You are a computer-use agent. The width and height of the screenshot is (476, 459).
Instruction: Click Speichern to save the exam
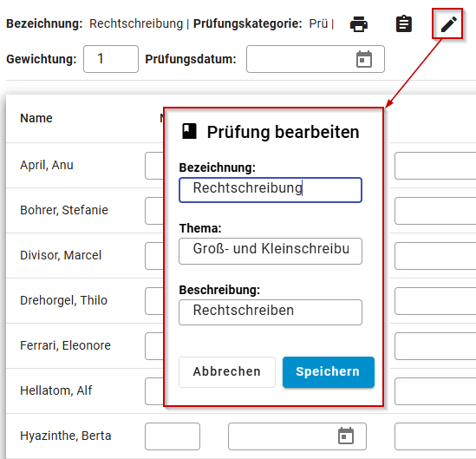[x=328, y=372]
